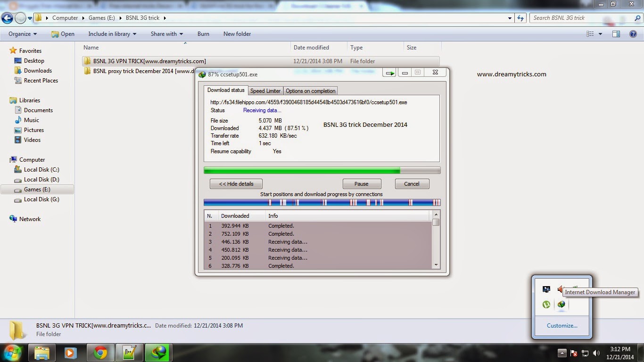The height and width of the screenshot is (362, 644).
Task: Open Explorer help via the question mark icon
Action: [633, 34]
